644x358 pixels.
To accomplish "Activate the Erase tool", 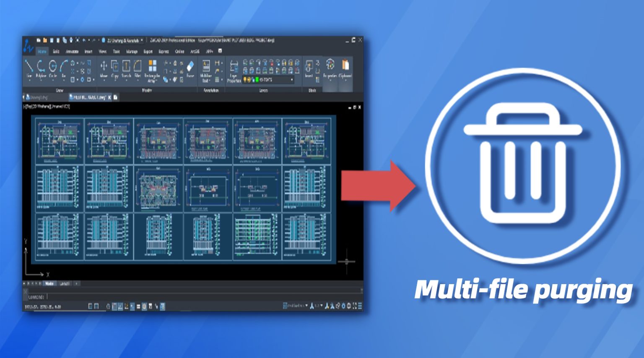I will pyautogui.click(x=191, y=67).
